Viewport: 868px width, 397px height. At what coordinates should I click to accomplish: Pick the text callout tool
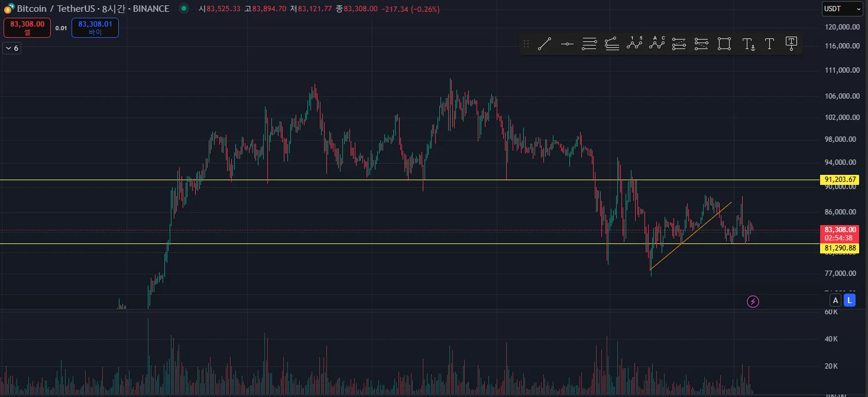(x=792, y=44)
